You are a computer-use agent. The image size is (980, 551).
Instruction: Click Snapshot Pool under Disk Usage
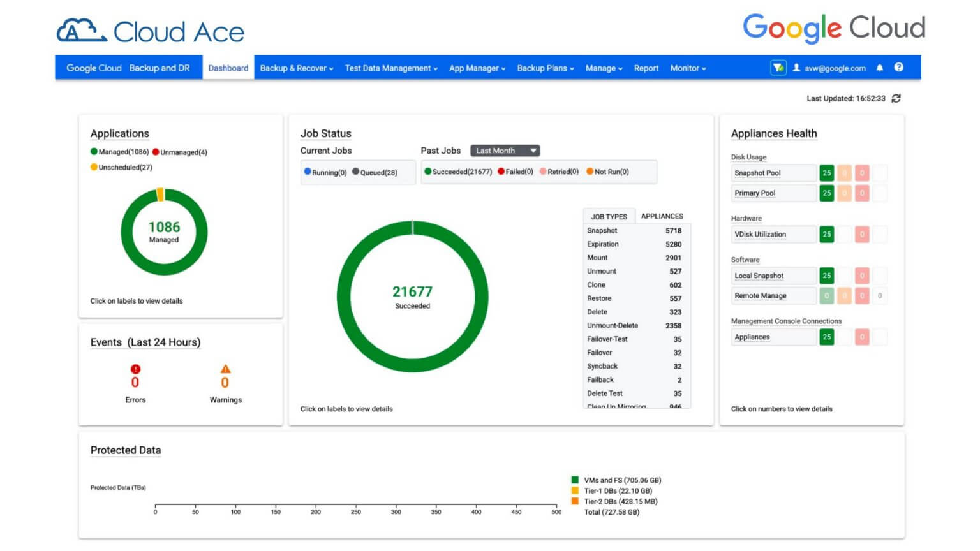pos(757,173)
